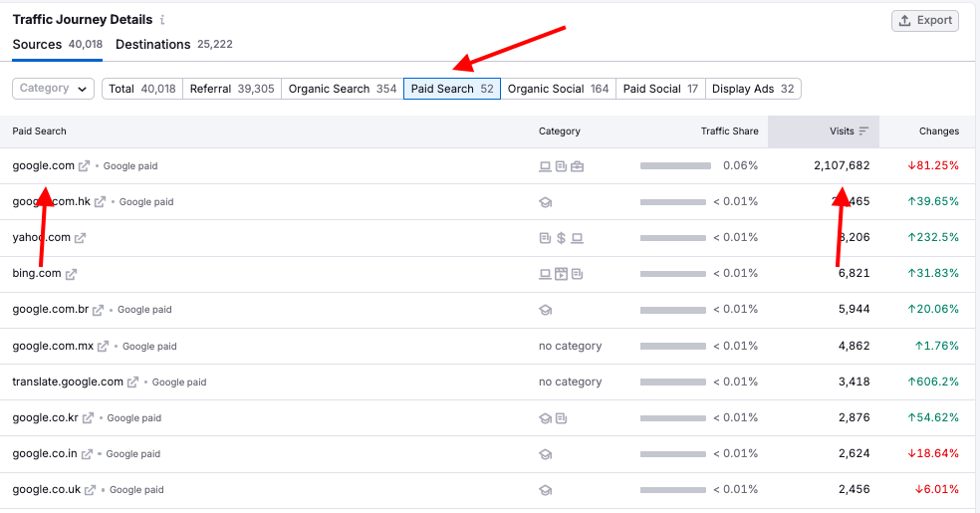Select the Paid Social filter
This screenshot has height=513, width=980.
(659, 90)
